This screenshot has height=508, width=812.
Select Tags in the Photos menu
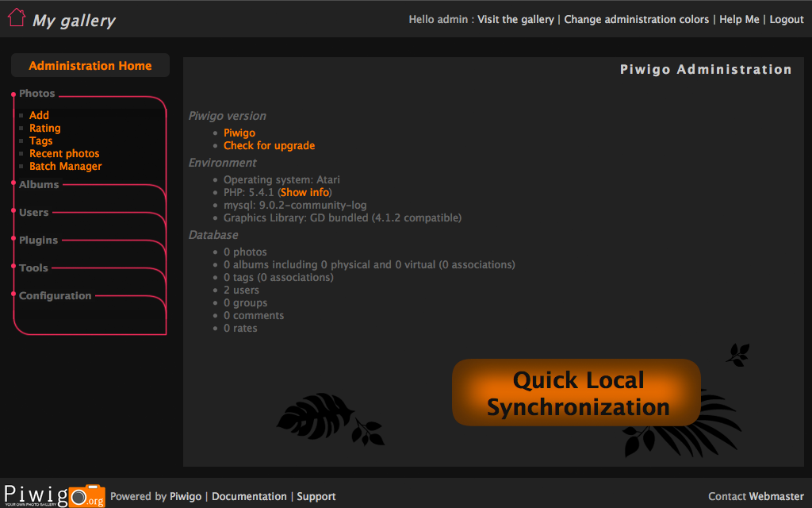[41, 141]
